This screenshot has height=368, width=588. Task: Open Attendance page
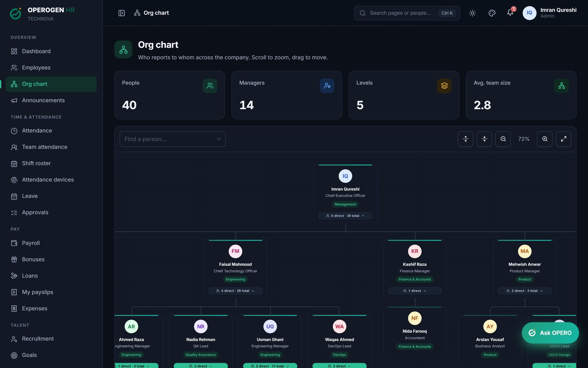pyautogui.click(x=51, y=131)
